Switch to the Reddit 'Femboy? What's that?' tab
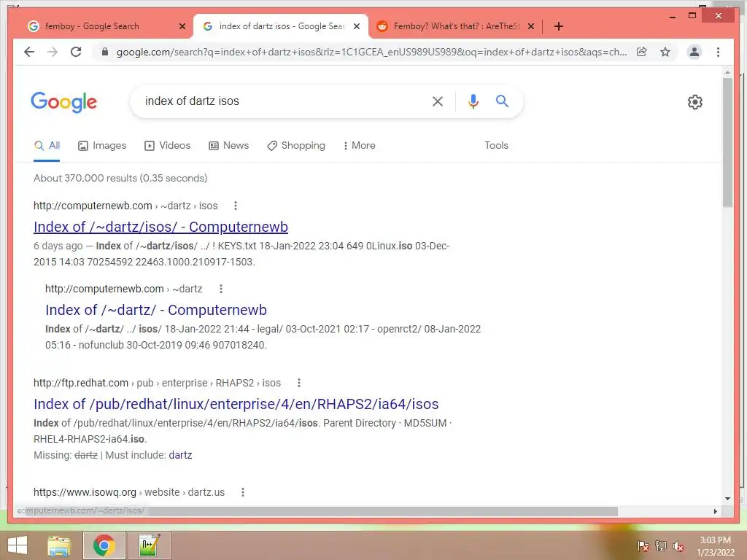 click(455, 26)
